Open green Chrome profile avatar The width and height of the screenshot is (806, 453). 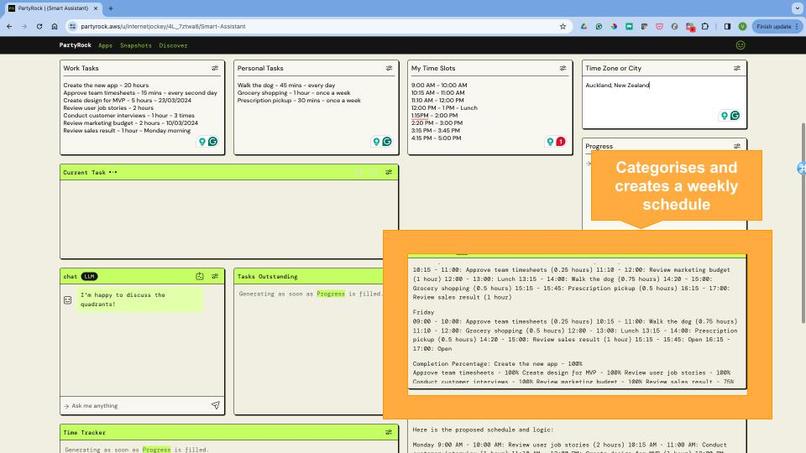pos(742,26)
